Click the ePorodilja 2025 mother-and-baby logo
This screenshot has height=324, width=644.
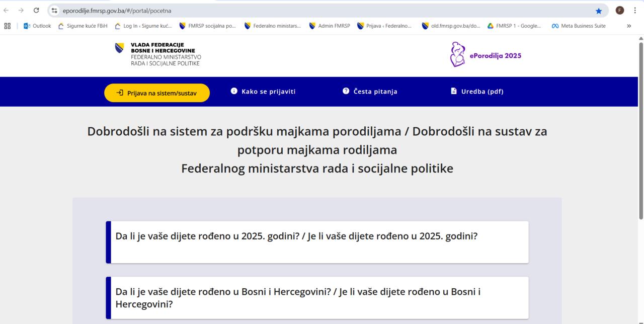[457, 55]
